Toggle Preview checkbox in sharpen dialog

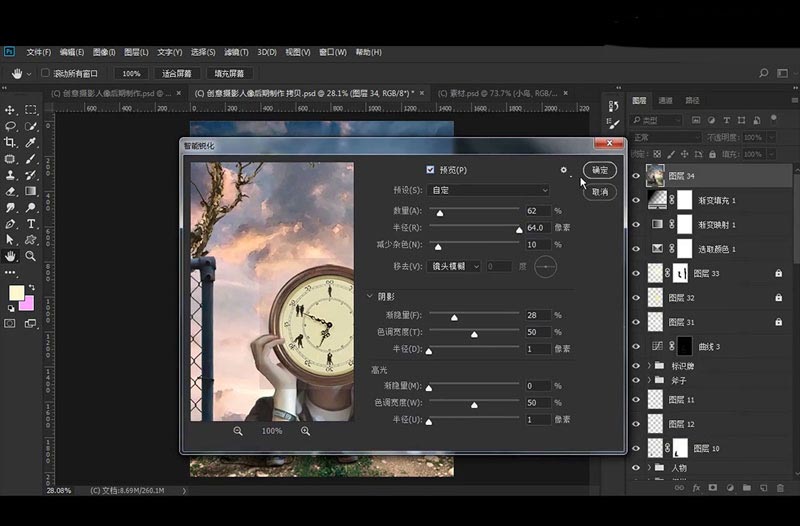(430, 170)
